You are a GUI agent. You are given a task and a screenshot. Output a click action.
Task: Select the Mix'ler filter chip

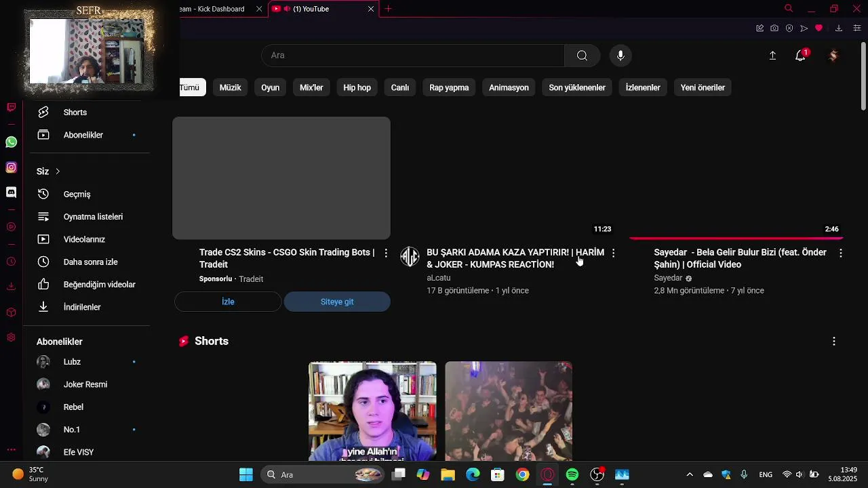(311, 87)
